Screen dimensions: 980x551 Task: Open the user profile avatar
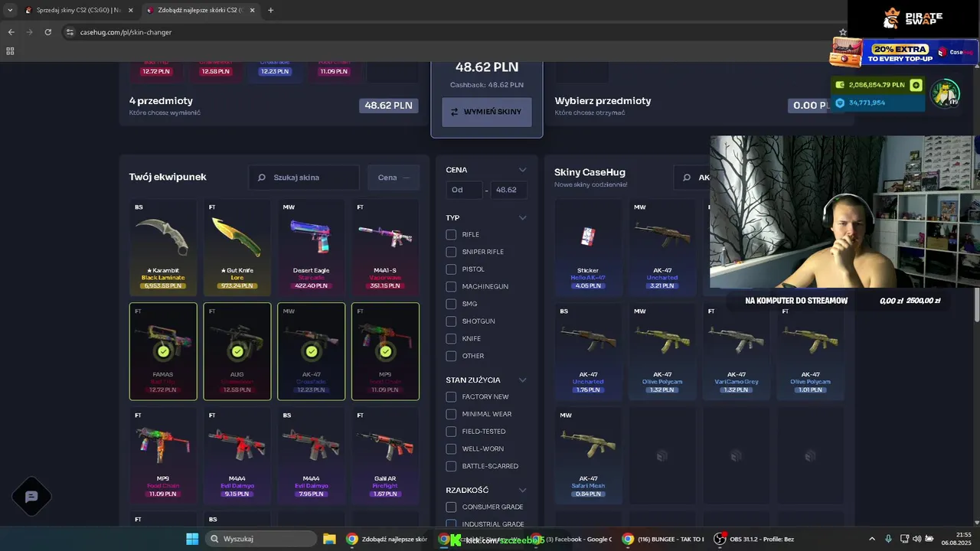coord(945,93)
